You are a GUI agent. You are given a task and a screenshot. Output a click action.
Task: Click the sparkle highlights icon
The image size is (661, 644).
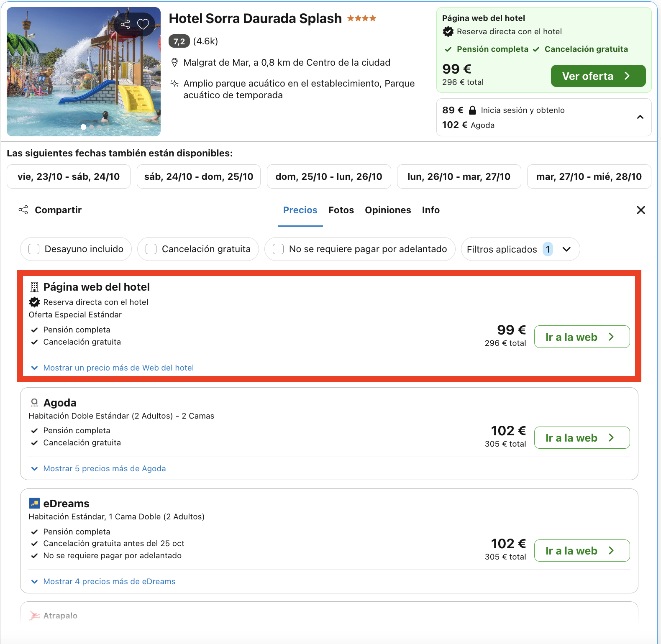click(x=175, y=84)
